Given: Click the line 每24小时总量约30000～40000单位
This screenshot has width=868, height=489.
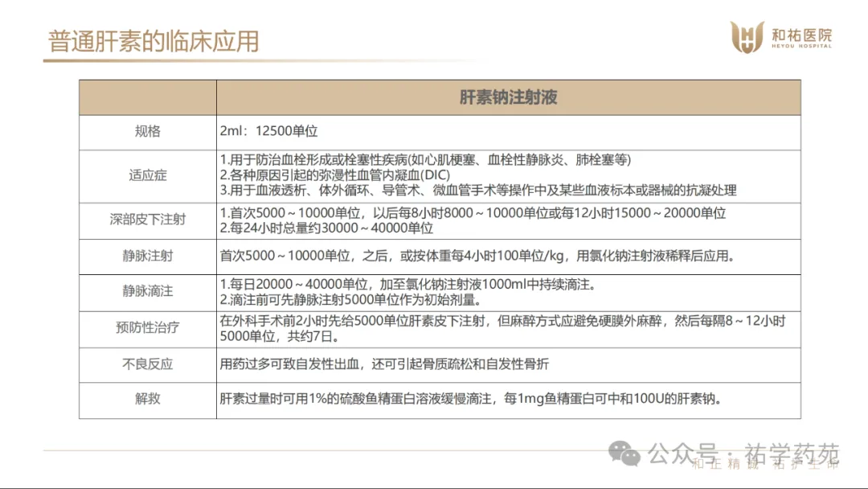Looking at the screenshot, I should click(326, 228).
